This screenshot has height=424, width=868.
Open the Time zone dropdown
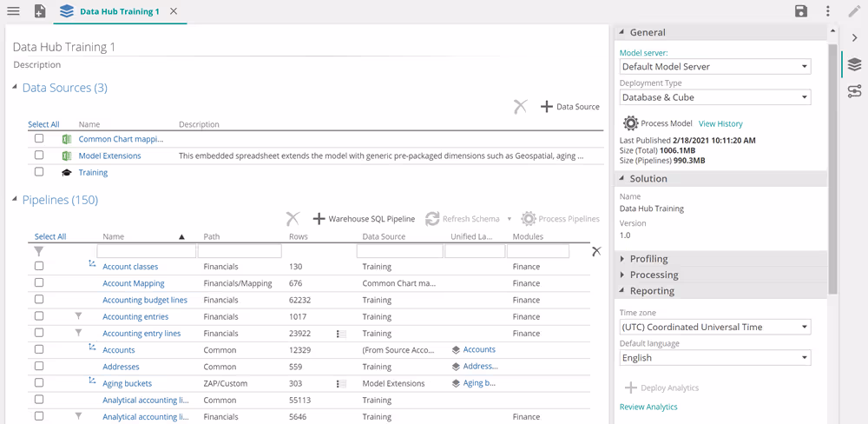[x=714, y=328]
